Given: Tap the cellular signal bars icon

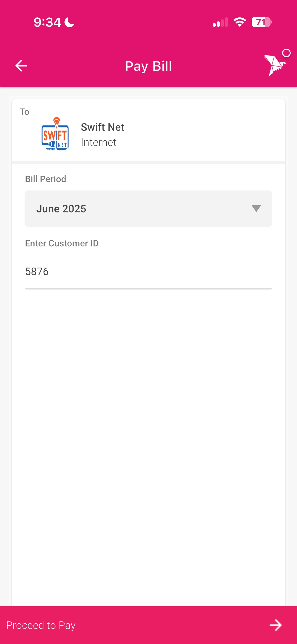Looking at the screenshot, I should point(220,22).
